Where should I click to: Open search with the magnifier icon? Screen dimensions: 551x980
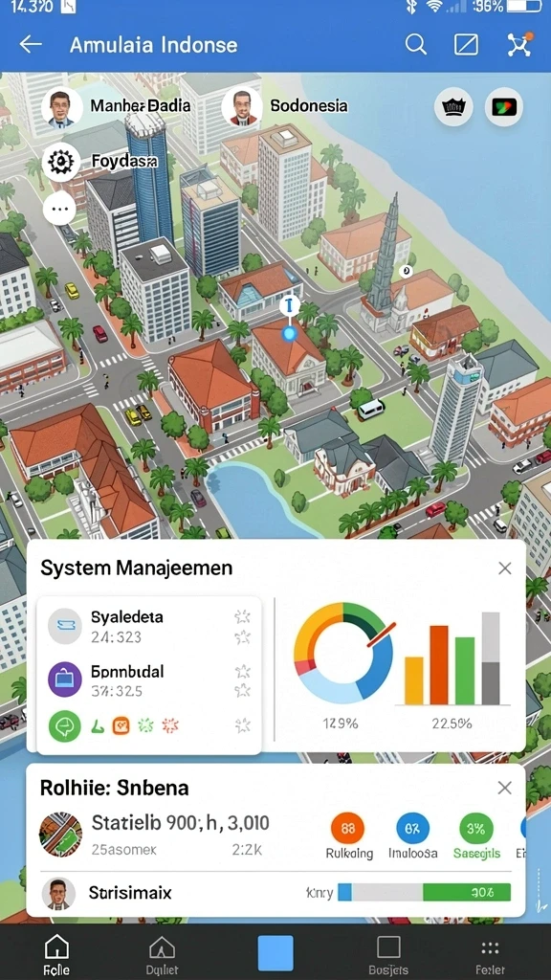pos(415,44)
